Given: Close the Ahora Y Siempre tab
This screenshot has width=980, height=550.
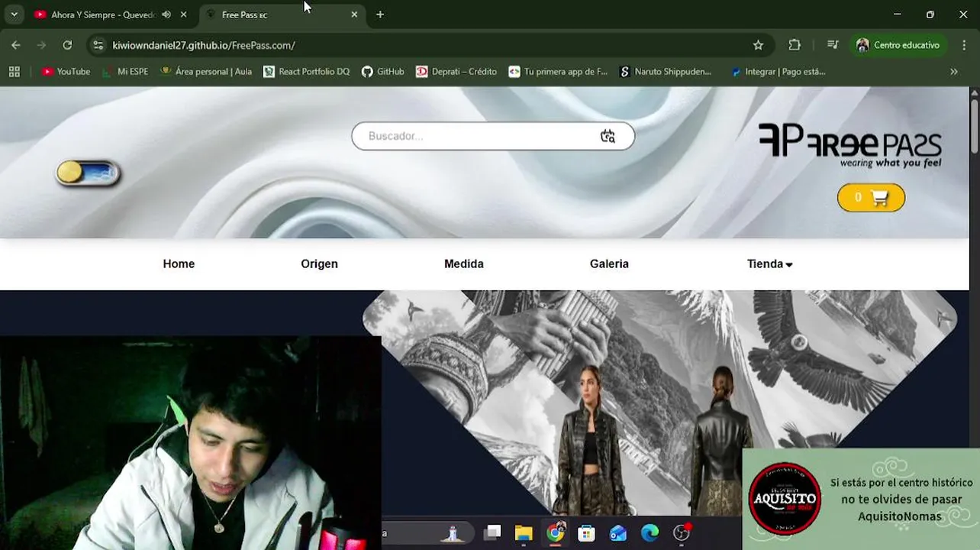Looking at the screenshot, I should point(183,15).
